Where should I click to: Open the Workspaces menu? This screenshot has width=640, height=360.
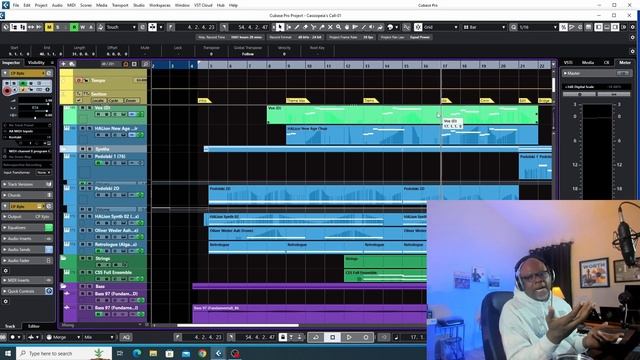[160, 5]
